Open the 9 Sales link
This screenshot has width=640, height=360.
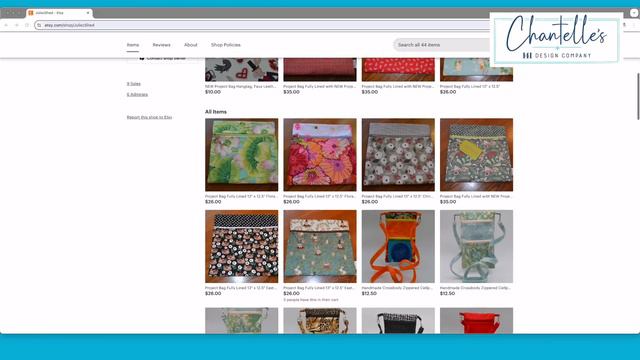(133, 84)
